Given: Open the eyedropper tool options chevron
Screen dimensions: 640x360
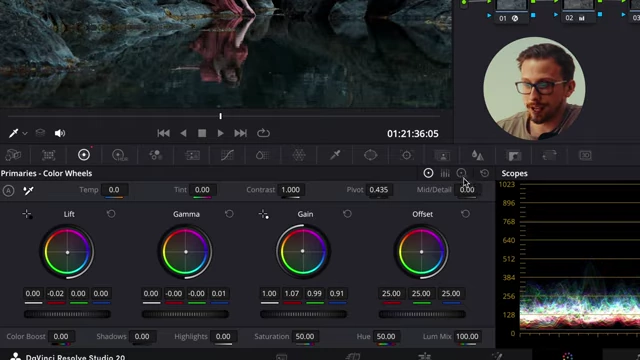Looking at the screenshot, I should tap(25, 133).
